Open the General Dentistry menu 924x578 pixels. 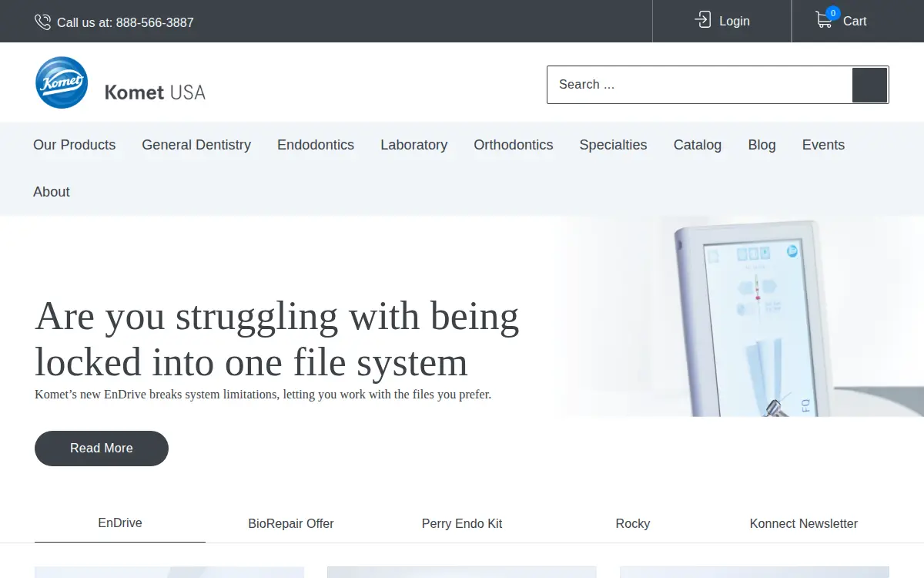tap(196, 145)
